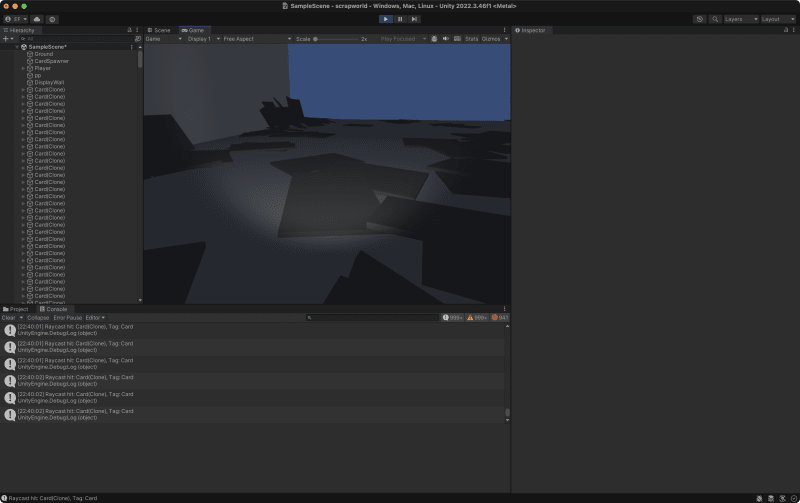Open the Layers dropdown
800x503 pixels.
click(741, 19)
